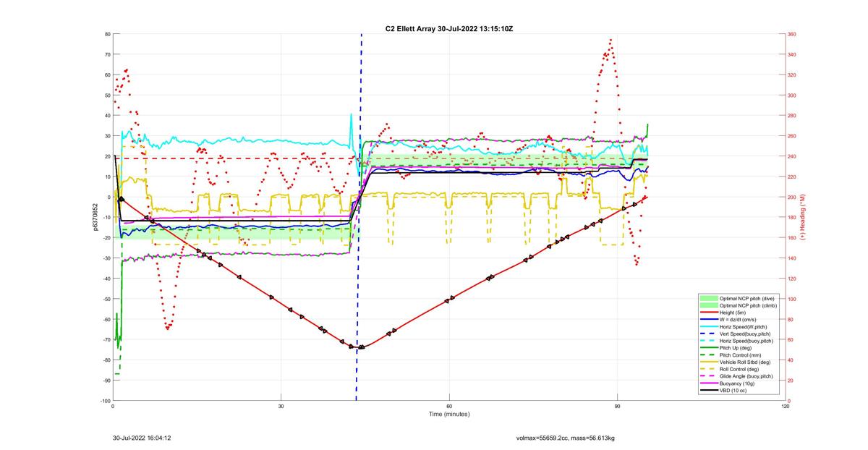
Task: Click the x-axis tick label '120'
Action: (785, 406)
